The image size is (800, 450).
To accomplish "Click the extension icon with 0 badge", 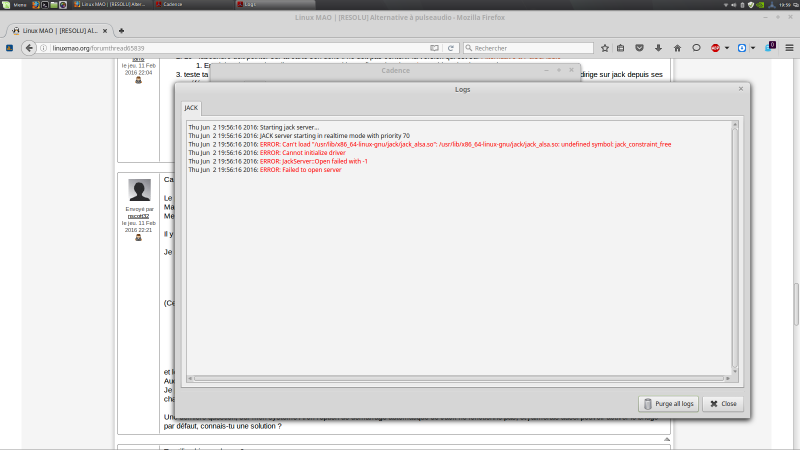I will (770, 47).
